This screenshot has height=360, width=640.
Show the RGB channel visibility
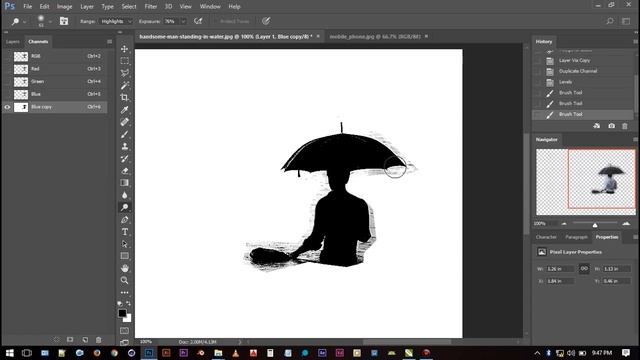point(7,56)
